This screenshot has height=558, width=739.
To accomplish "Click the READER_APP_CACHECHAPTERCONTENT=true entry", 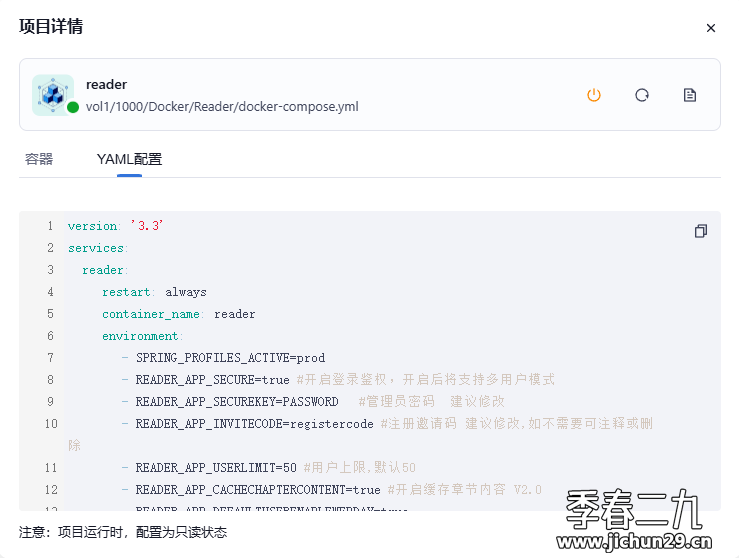I will (x=258, y=490).
